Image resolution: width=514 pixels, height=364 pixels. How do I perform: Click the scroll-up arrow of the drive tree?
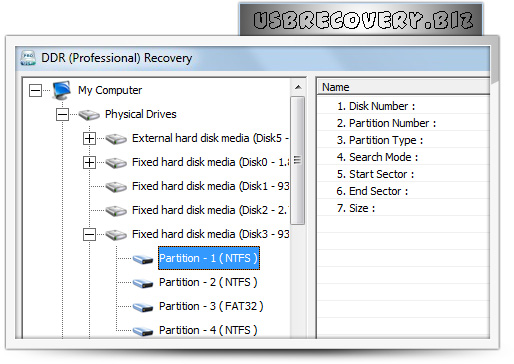pyautogui.click(x=298, y=87)
